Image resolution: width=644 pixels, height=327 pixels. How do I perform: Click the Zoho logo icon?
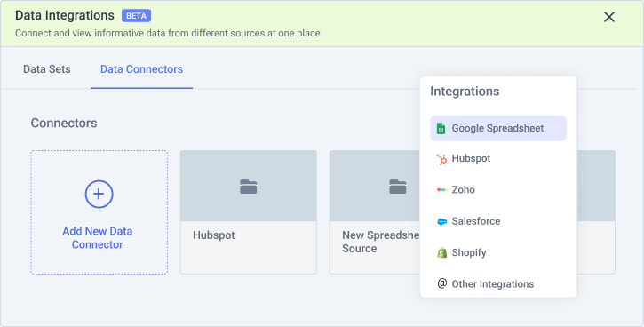click(442, 190)
